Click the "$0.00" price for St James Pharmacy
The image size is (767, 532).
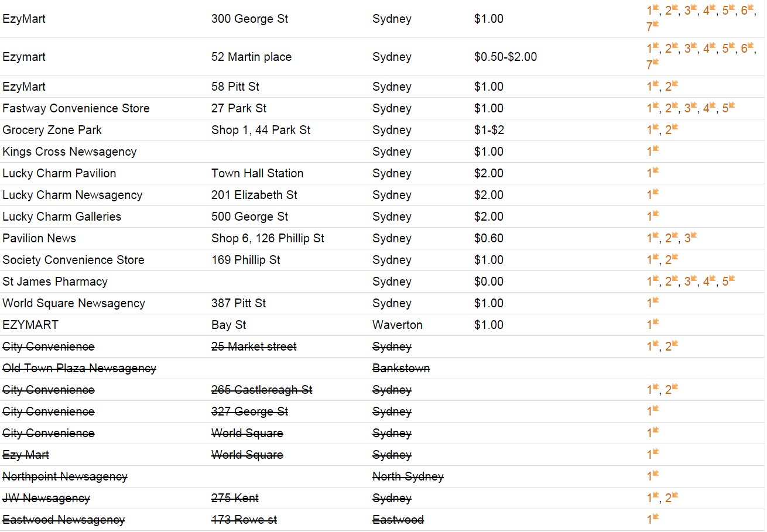(x=489, y=282)
